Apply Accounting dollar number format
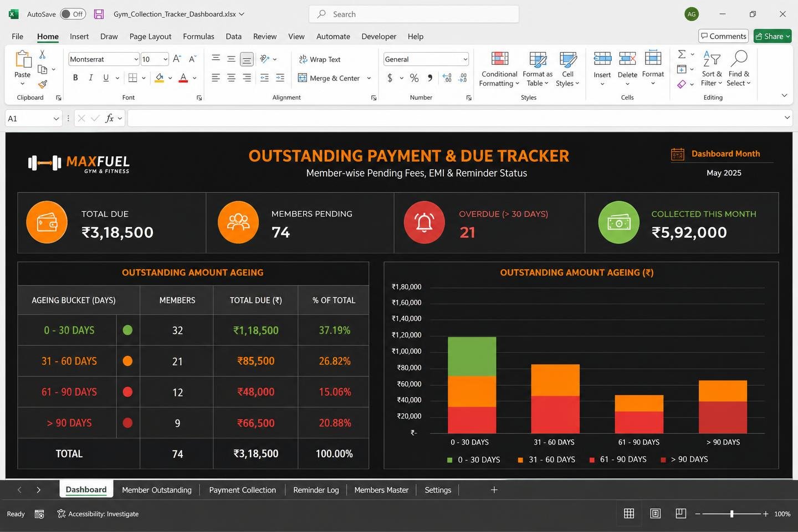This screenshot has height=532, width=798. [390, 78]
